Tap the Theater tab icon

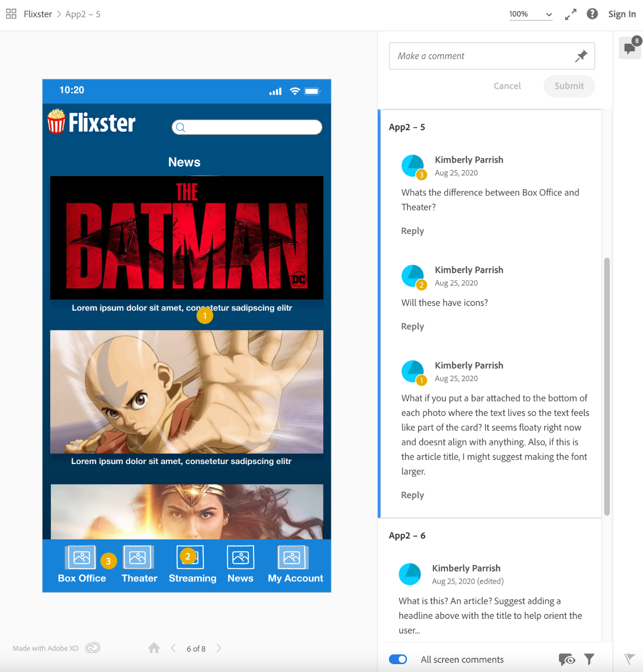[138, 557]
